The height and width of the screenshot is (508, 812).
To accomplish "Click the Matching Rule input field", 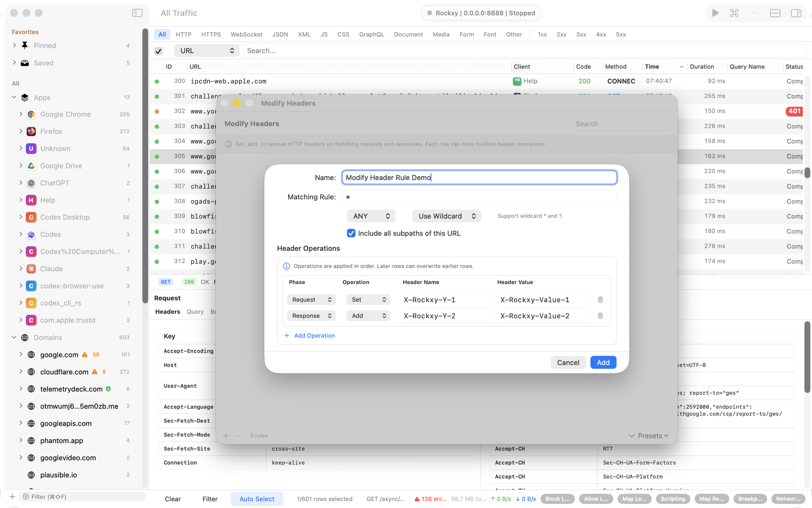I will click(480, 197).
